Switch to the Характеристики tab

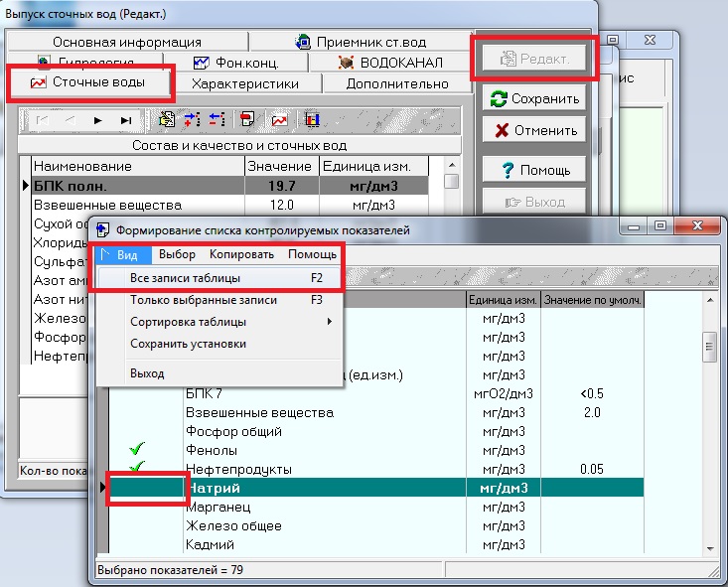tap(244, 84)
